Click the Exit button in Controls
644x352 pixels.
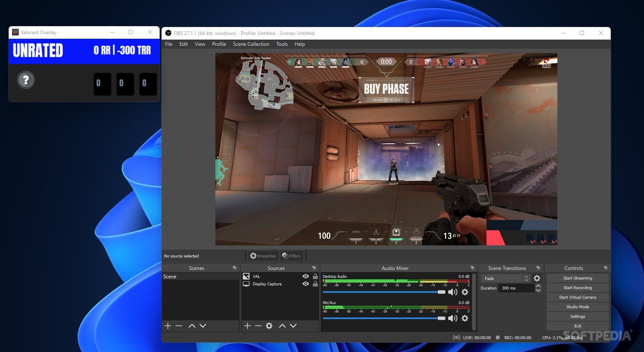click(x=577, y=326)
